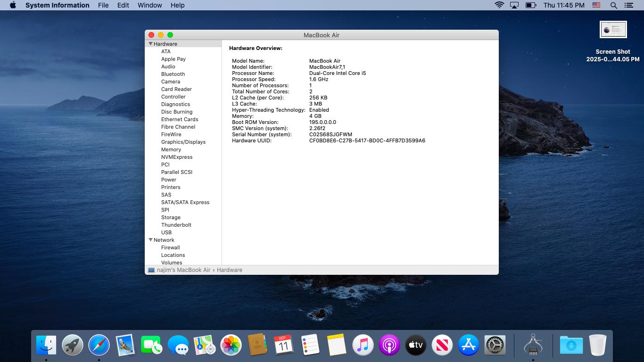Click najim's MacBook Air in path bar
The height and width of the screenshot is (362, 644).
183,270
